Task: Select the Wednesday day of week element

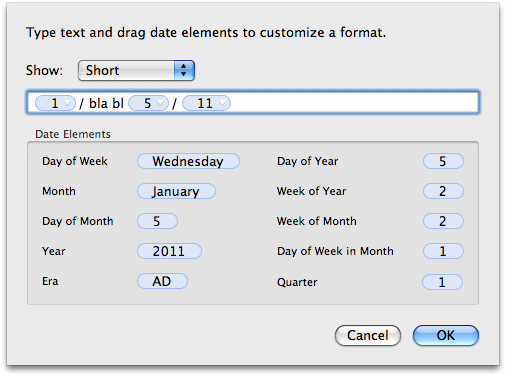Action: point(188,161)
